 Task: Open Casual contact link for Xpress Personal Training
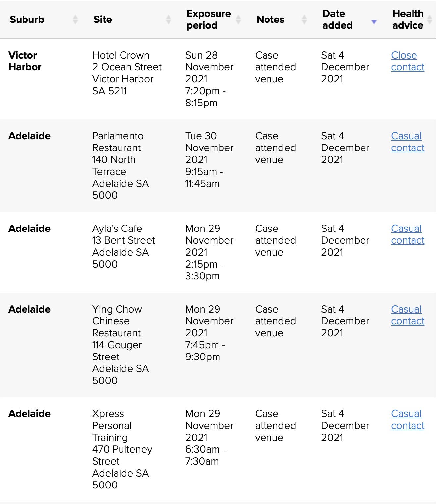[408, 420]
